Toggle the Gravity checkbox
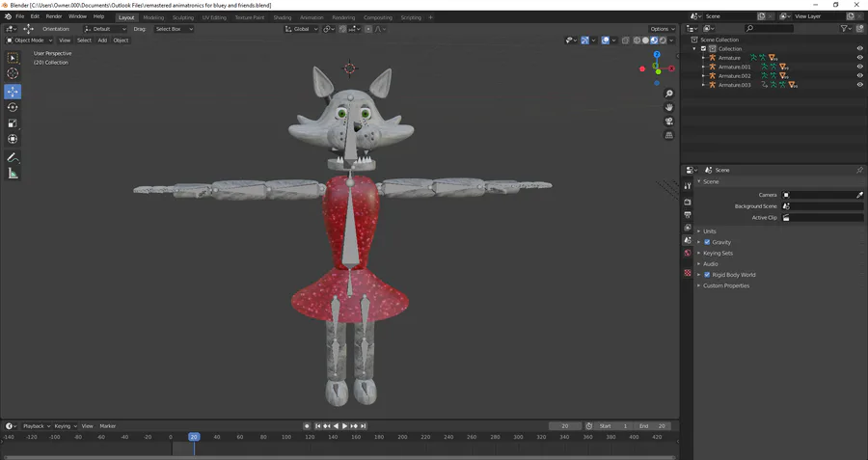The image size is (868, 460). (707, 242)
